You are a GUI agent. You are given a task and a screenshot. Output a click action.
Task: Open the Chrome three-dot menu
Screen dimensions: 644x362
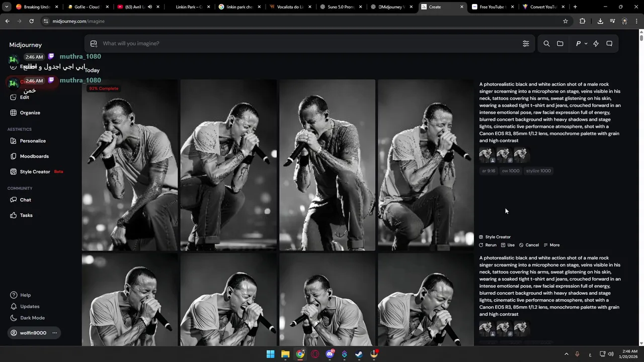click(636, 21)
